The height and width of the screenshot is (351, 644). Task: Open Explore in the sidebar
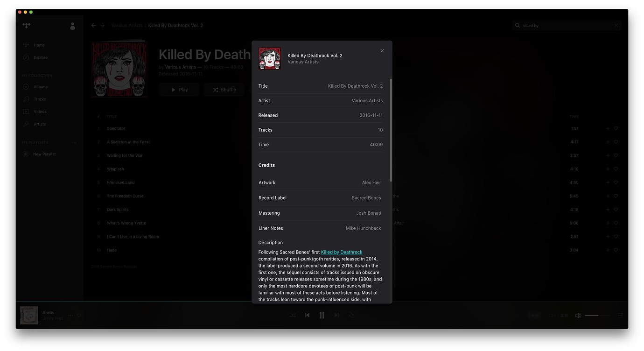click(41, 57)
